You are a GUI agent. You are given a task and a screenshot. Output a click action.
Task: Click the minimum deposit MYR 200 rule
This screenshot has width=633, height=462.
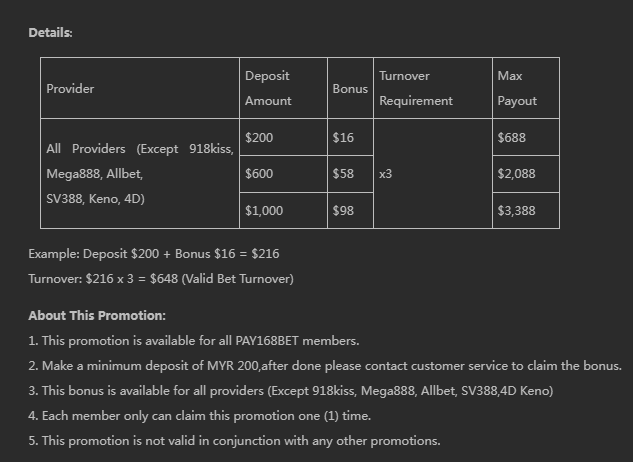[x=325, y=366]
